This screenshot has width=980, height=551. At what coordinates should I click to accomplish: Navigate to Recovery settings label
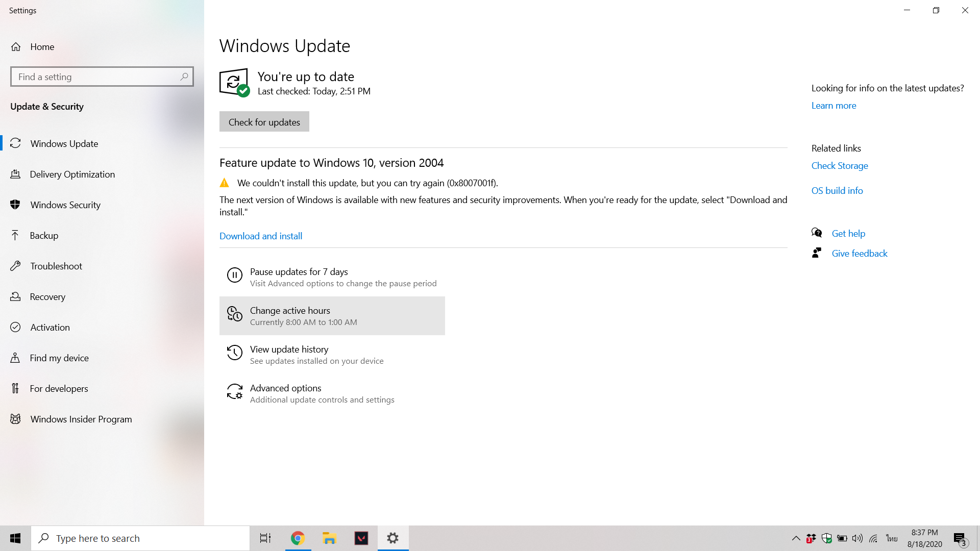coord(47,296)
